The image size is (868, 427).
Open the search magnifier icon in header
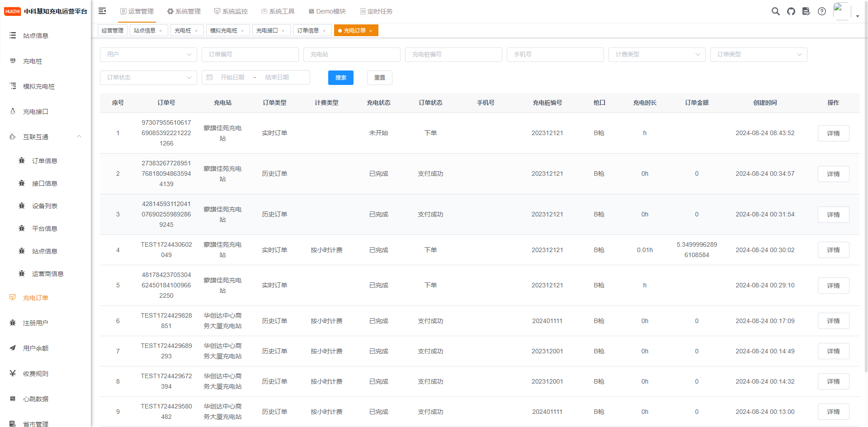click(776, 11)
